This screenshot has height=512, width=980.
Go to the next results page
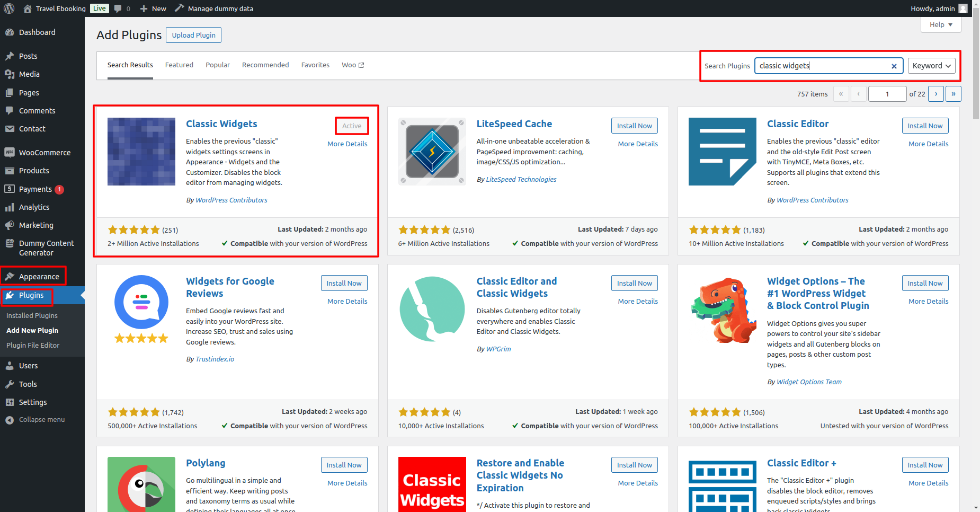tap(936, 94)
